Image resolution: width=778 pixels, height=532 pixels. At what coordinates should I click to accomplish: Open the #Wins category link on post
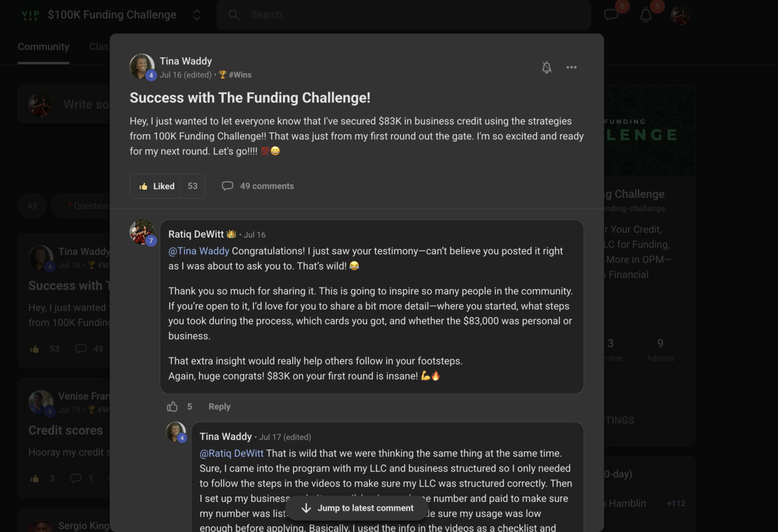click(x=239, y=75)
